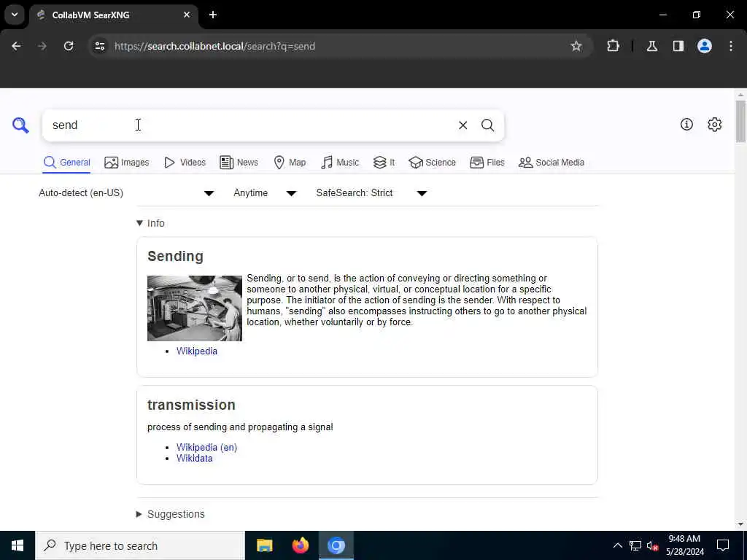747x560 pixels.
Task: Click the Windows taskbar search box
Action: click(x=140, y=545)
